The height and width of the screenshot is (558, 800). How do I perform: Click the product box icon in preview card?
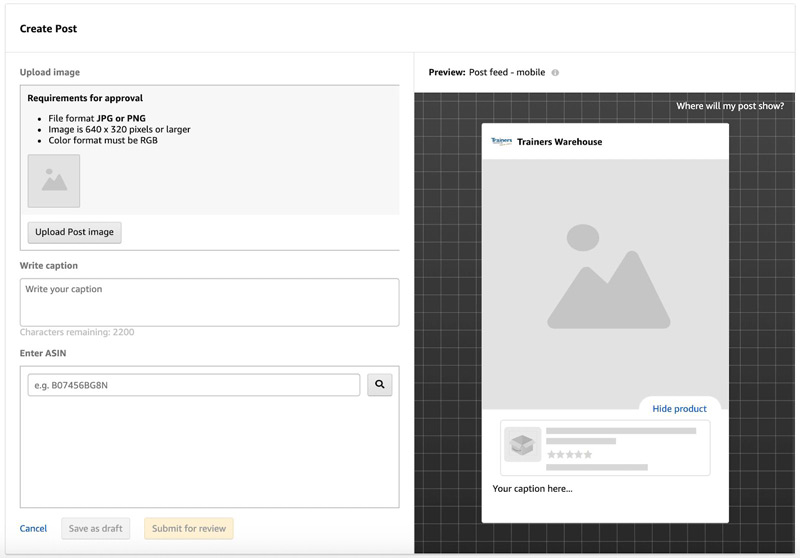(x=522, y=444)
